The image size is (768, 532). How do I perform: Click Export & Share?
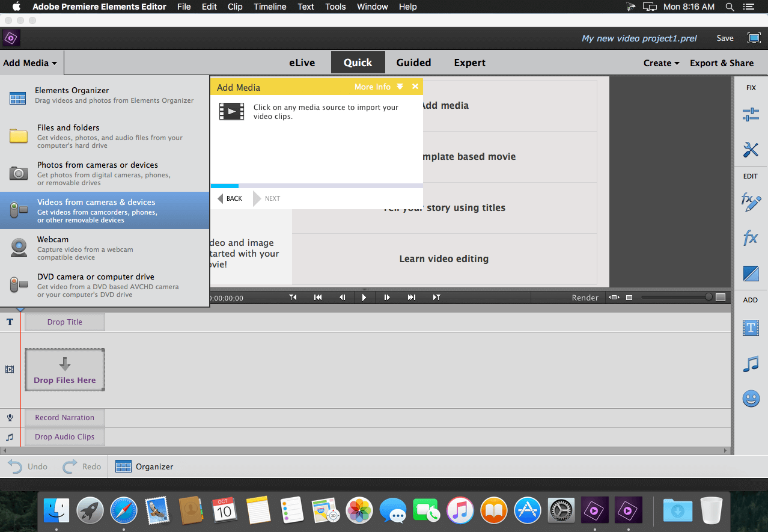pyautogui.click(x=722, y=63)
